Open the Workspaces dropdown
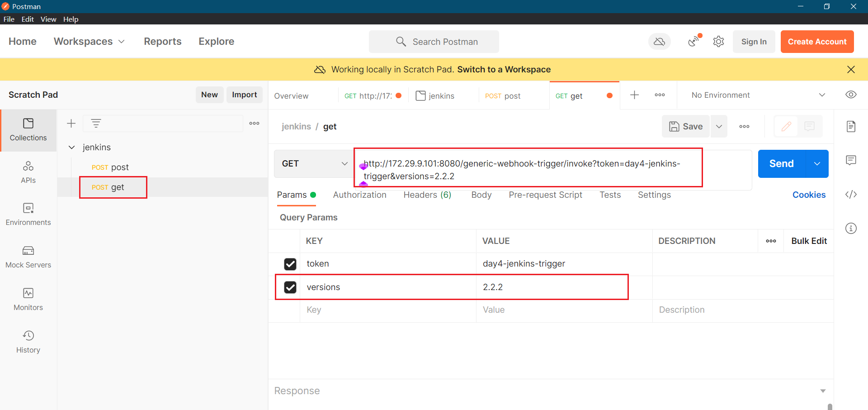Viewport: 868px width, 410px height. coord(89,41)
